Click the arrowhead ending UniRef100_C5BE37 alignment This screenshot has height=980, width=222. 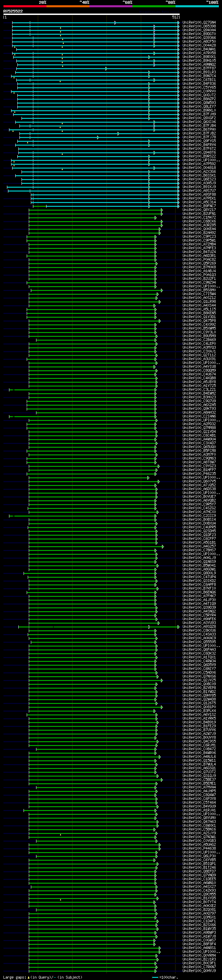click(x=162, y=780)
